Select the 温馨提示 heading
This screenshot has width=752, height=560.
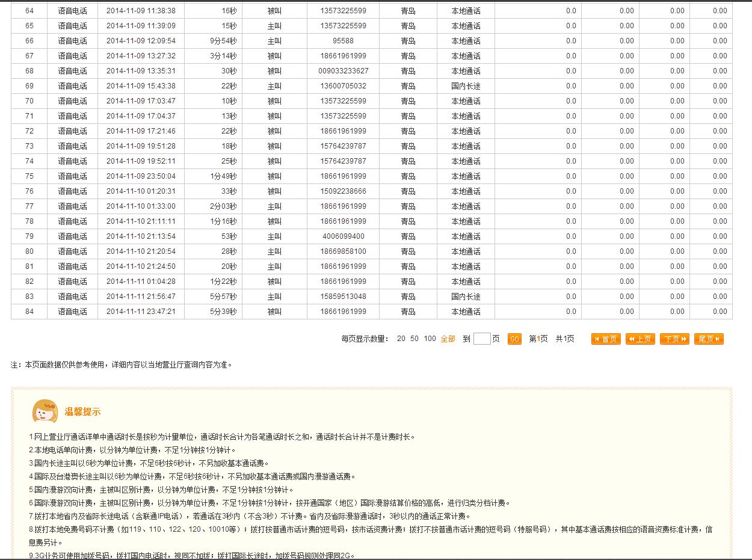pos(82,412)
